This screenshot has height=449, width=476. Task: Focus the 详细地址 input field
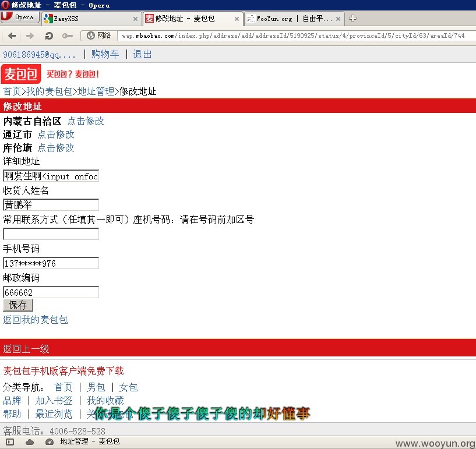(51, 176)
